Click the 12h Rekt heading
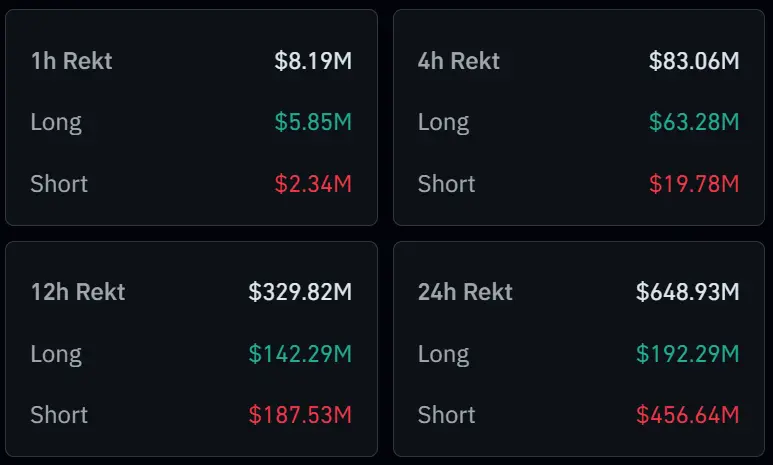773x465 pixels. [x=78, y=292]
